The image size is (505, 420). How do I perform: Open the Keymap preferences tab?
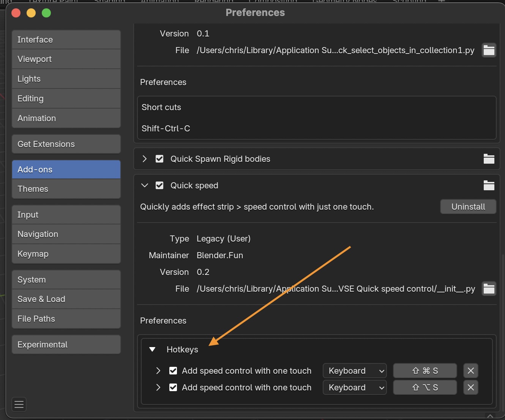tap(66, 254)
